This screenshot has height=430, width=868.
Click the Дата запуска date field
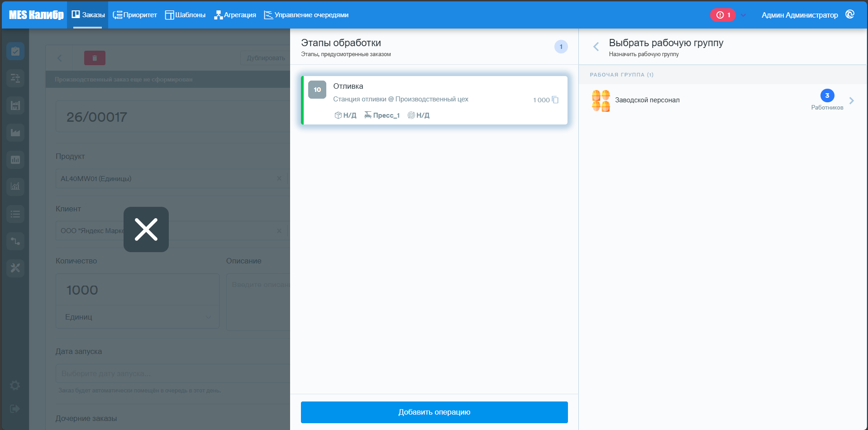pos(172,373)
